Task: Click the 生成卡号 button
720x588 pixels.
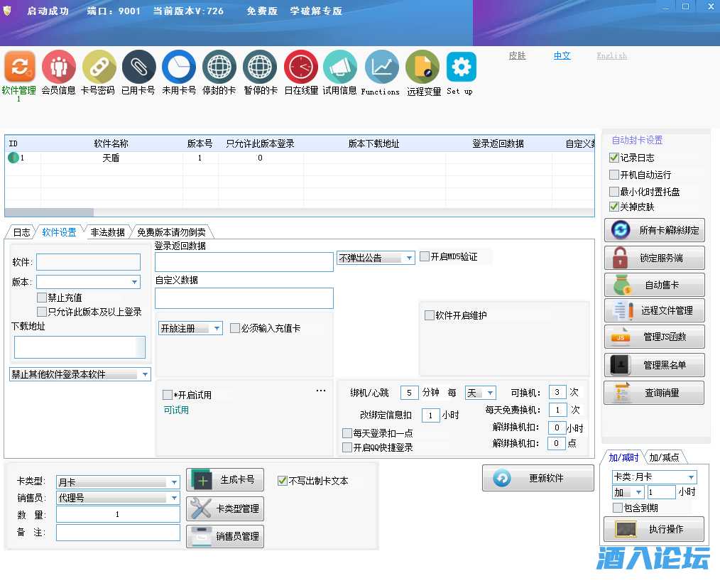Action: 225,480
